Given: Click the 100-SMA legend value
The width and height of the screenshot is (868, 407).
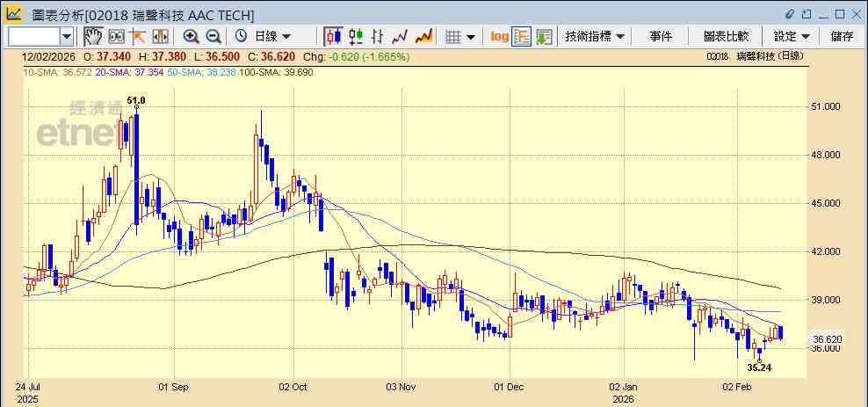Looking at the screenshot, I should (x=275, y=73).
